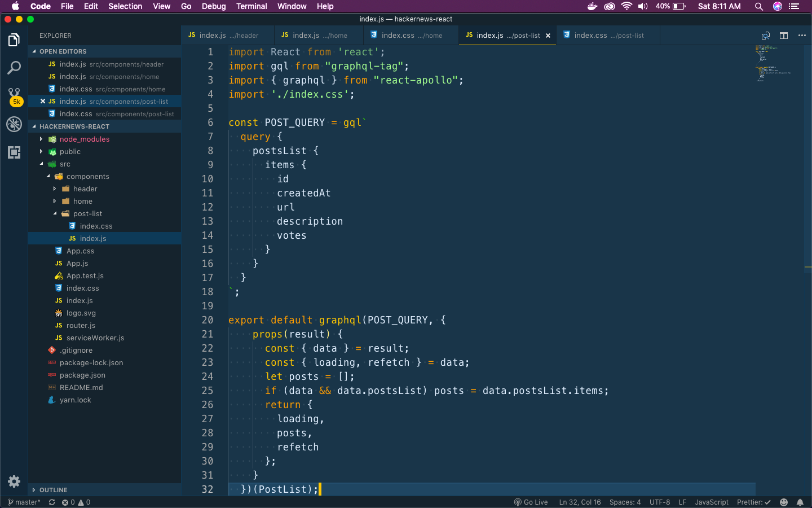Click the volume icon in menu bar

click(x=643, y=6)
